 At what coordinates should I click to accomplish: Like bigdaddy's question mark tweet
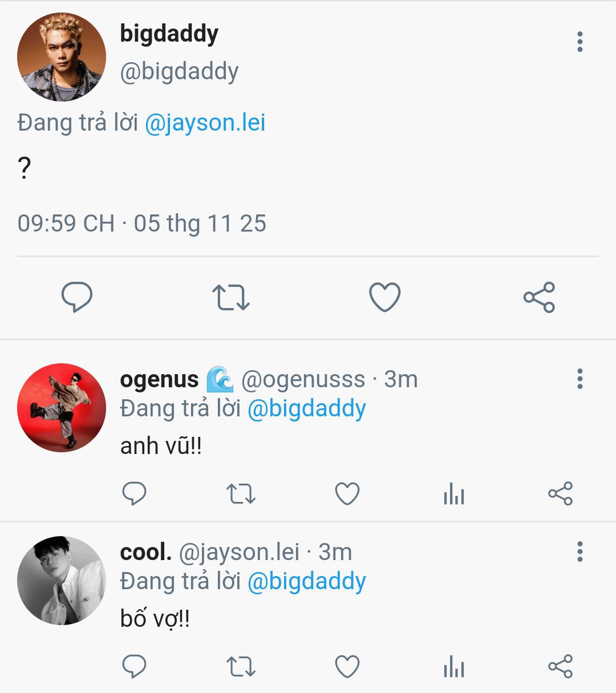click(385, 297)
